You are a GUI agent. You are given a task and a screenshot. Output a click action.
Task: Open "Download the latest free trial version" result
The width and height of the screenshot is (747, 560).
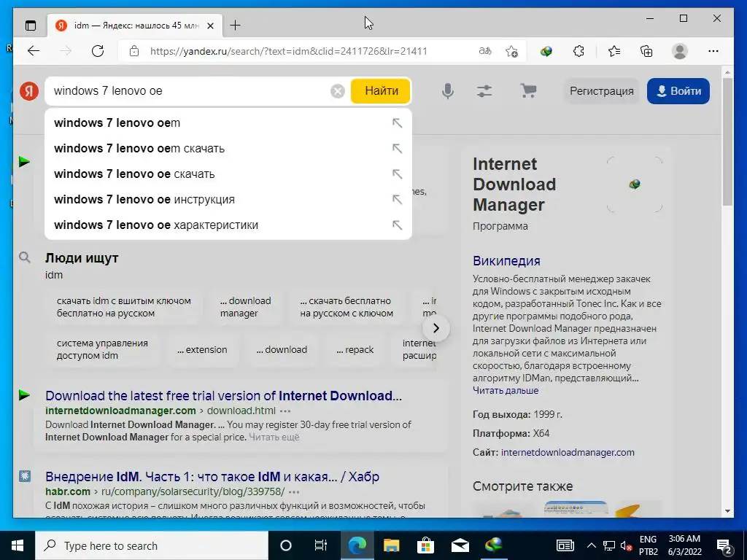[223, 396]
